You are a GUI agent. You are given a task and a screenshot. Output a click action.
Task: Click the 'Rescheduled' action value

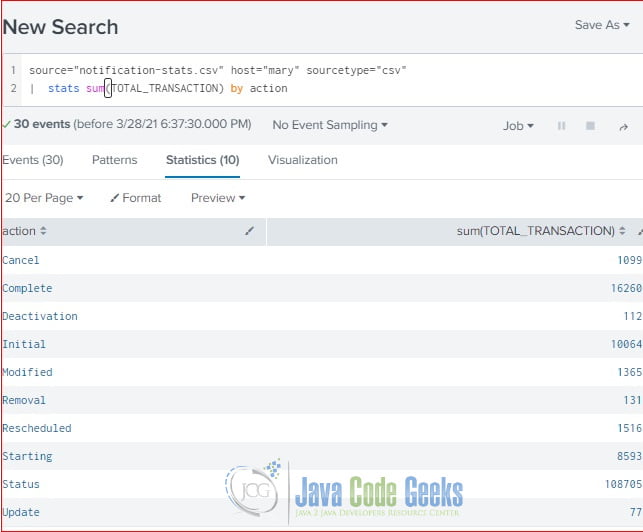[37, 428]
